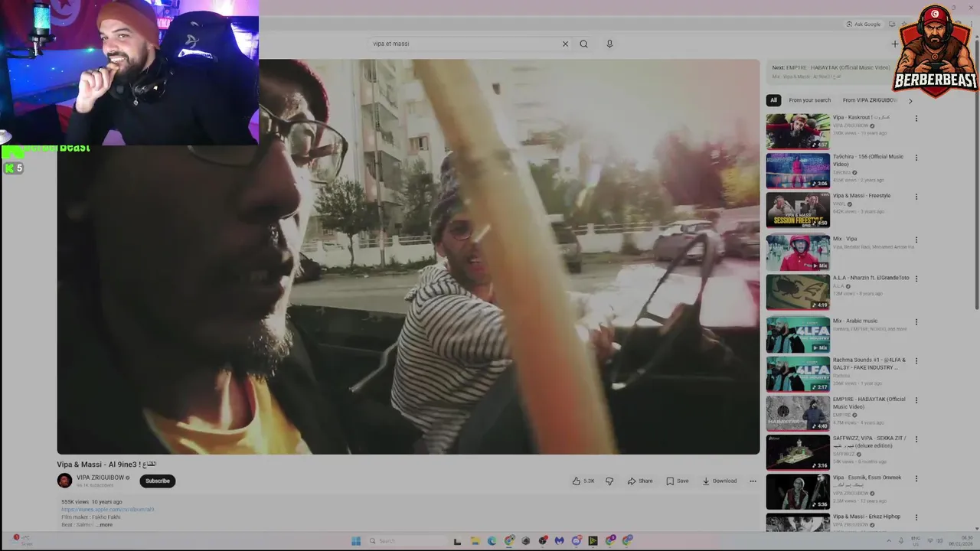Screen dimensions: 980x551
Task: Open Vipa & Massi - Erkez Hiphop title
Action: coord(867,517)
